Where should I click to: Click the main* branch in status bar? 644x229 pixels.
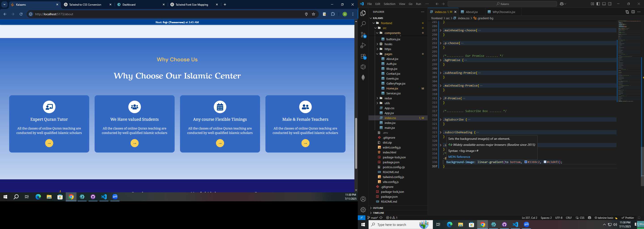click(373, 218)
